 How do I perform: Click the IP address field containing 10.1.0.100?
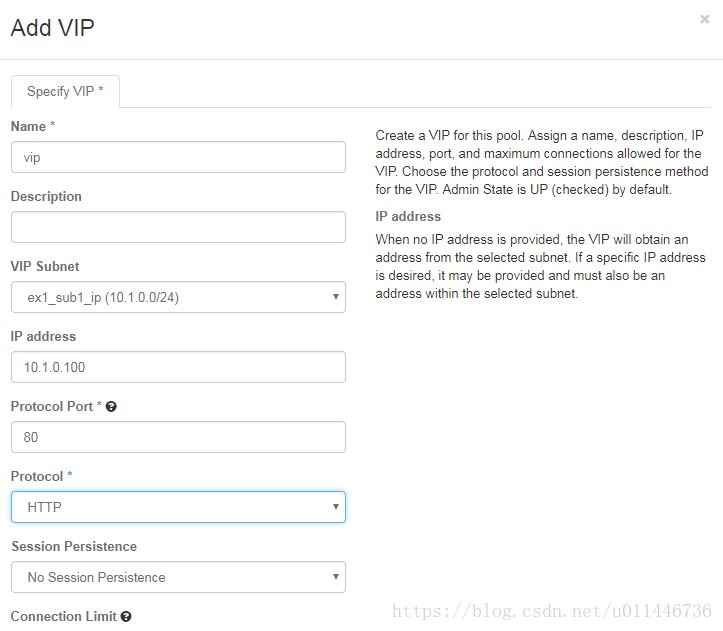coord(178,367)
